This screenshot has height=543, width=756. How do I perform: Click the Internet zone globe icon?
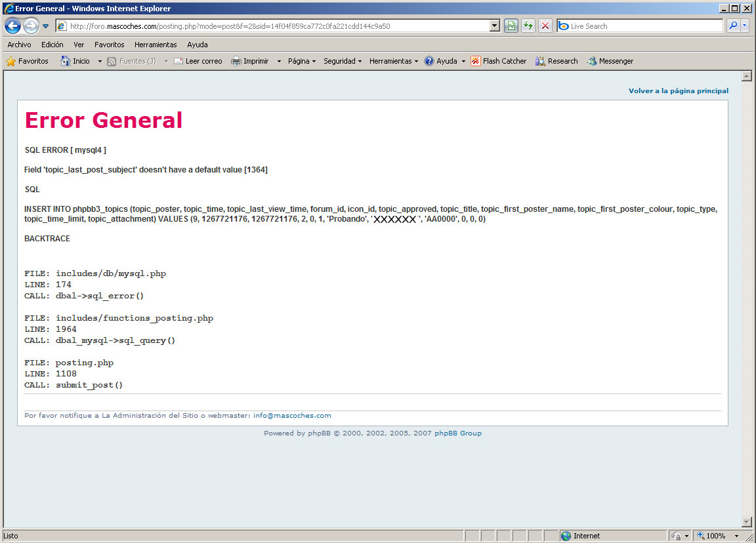tap(566, 536)
